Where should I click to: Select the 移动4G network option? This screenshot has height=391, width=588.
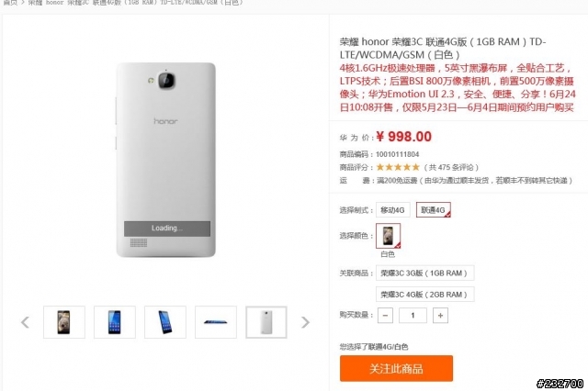393,210
